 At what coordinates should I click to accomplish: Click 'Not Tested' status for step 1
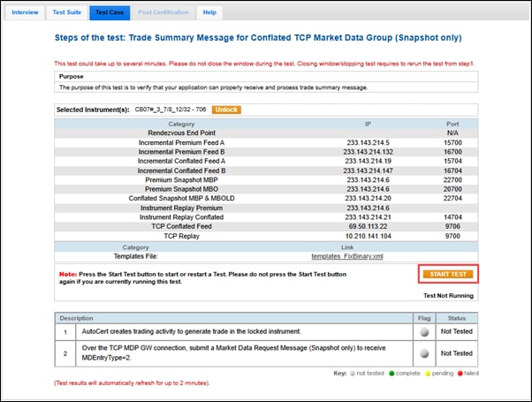(x=456, y=330)
